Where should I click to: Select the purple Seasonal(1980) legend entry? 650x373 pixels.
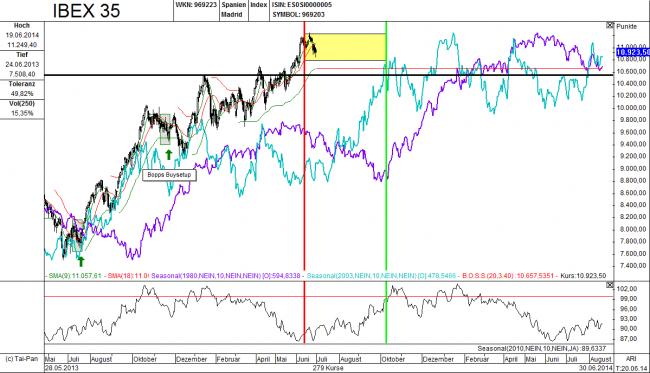click(226, 276)
